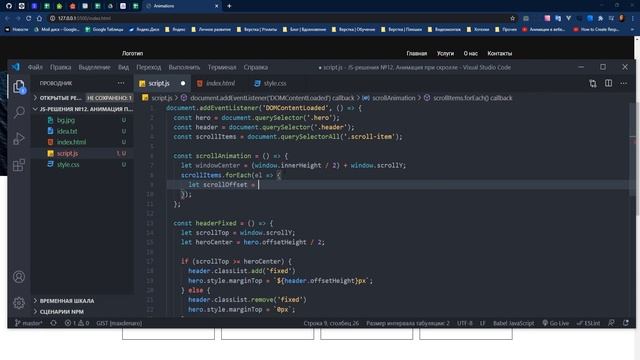Open the Search view in activity bar
Screen dimensions: 640x360
(x=19, y=112)
